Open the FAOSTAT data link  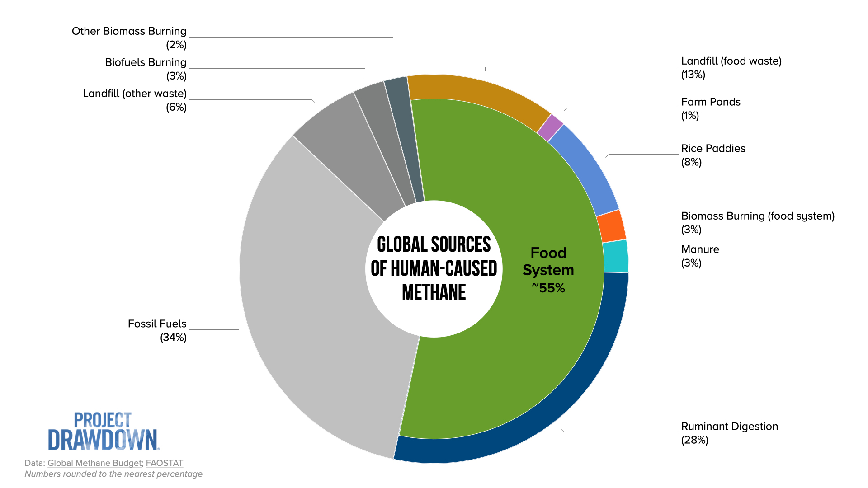click(165, 463)
